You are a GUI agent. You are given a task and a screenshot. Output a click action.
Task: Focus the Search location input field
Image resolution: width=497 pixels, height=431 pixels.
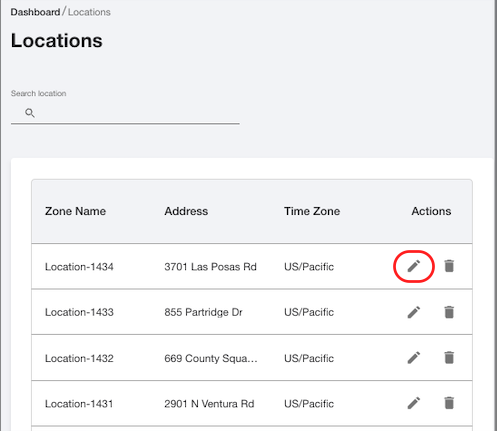125,113
